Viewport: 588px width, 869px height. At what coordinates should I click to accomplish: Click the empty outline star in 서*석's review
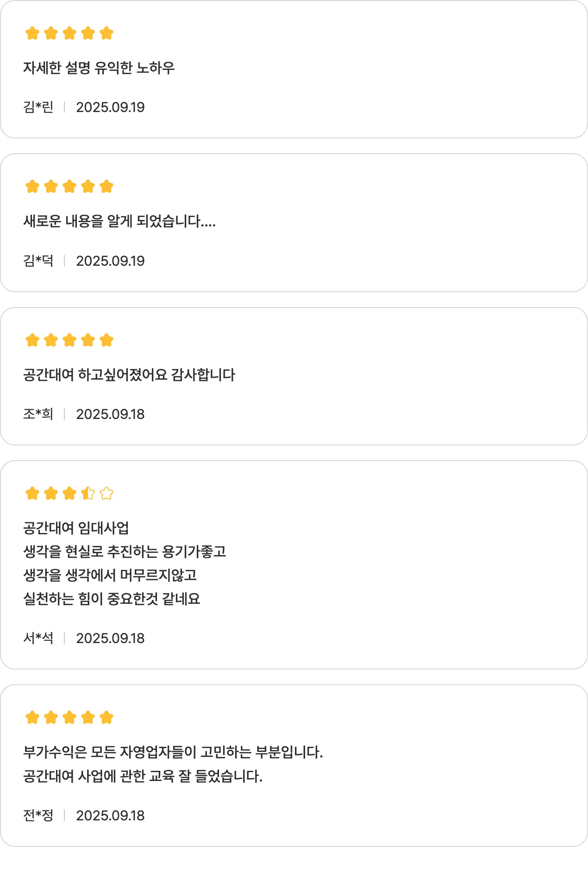click(x=106, y=494)
